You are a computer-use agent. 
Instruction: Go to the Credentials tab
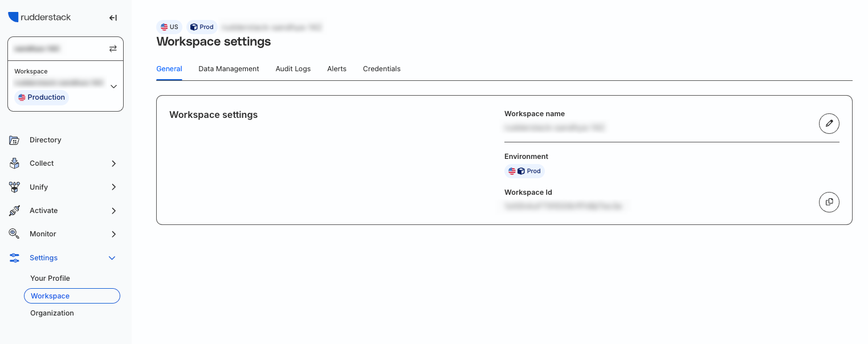click(382, 69)
